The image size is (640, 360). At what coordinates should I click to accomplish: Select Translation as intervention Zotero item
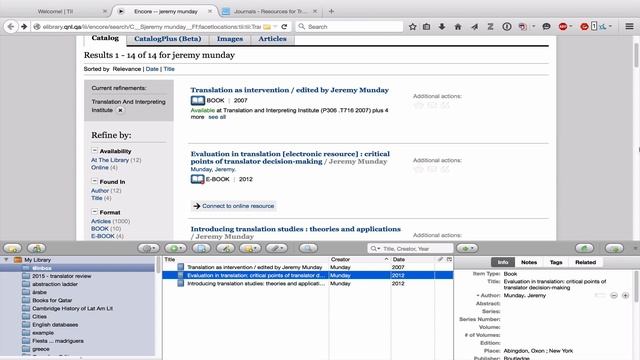pos(308,267)
